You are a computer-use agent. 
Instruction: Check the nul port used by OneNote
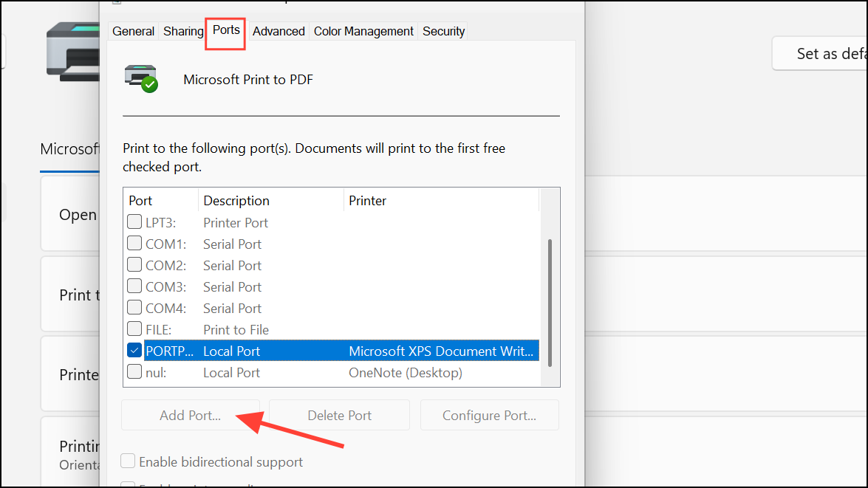(134, 372)
